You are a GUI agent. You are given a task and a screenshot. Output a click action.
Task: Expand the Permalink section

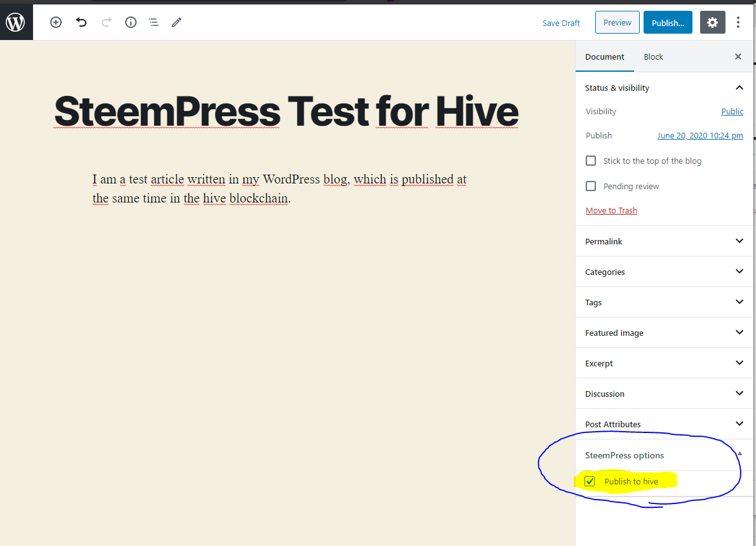click(664, 241)
